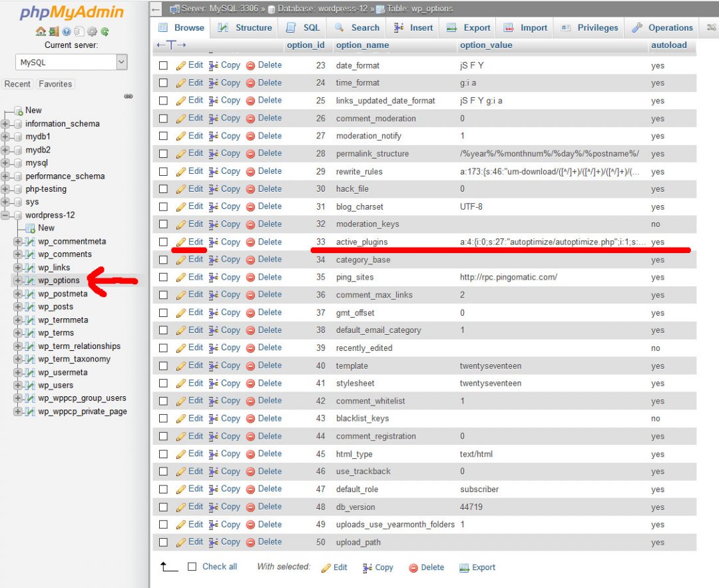This screenshot has width=719, height=588.
Task: Expand the mydb1 database node
Action: pos(5,137)
